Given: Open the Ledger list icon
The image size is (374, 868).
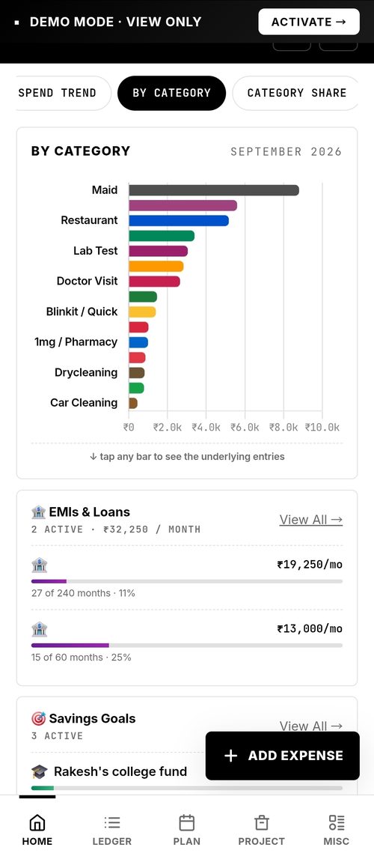Looking at the screenshot, I should pos(111,822).
